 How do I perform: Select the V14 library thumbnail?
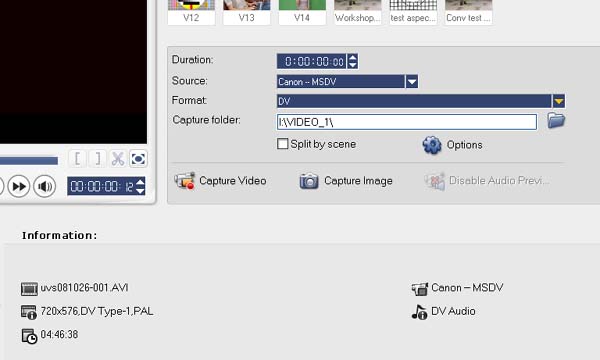(302, 12)
